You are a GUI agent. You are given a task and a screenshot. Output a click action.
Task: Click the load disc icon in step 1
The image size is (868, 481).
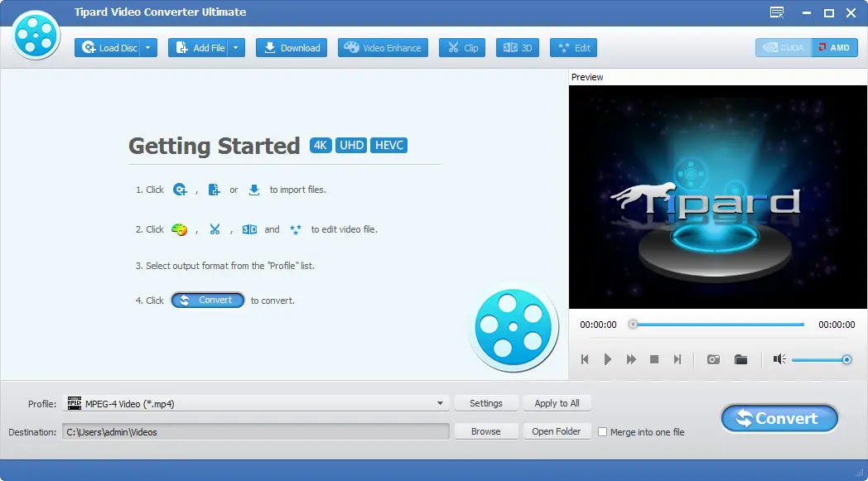180,190
